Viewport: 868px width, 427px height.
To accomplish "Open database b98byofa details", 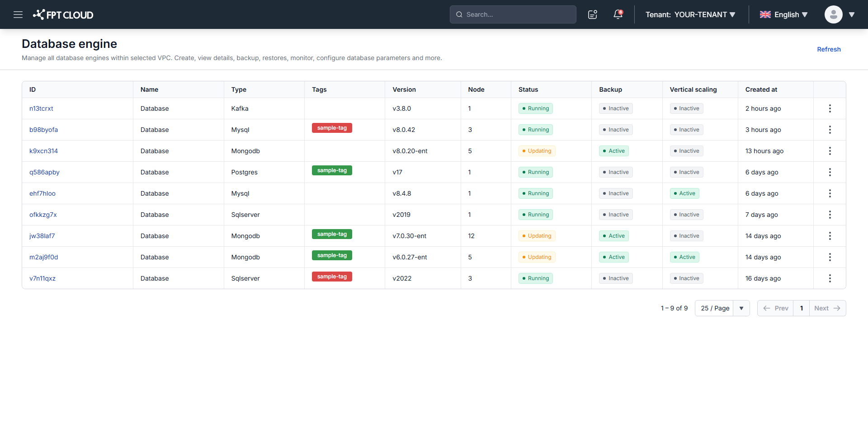I will (x=43, y=130).
